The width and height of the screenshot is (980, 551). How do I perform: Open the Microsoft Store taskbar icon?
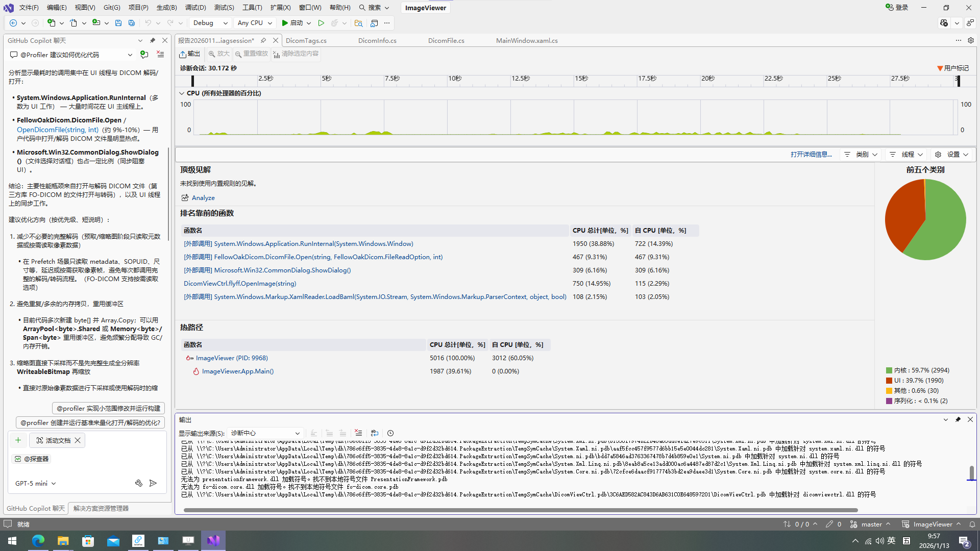[x=88, y=540]
